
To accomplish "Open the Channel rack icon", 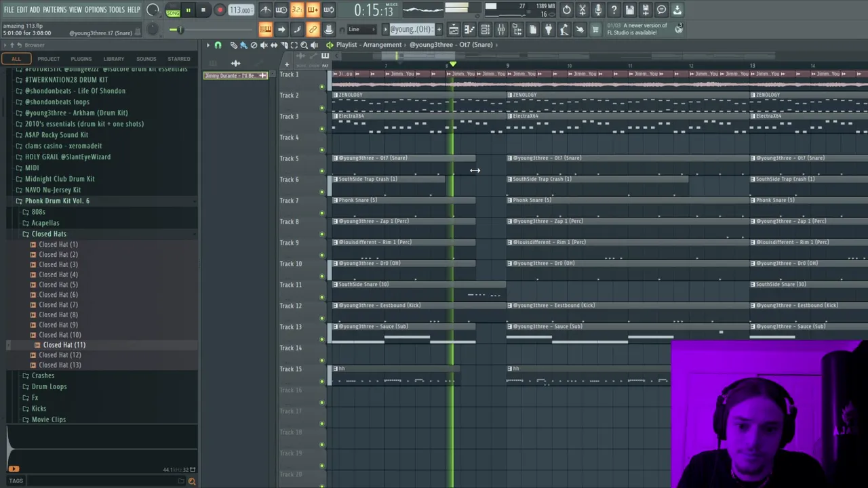I will click(485, 29).
